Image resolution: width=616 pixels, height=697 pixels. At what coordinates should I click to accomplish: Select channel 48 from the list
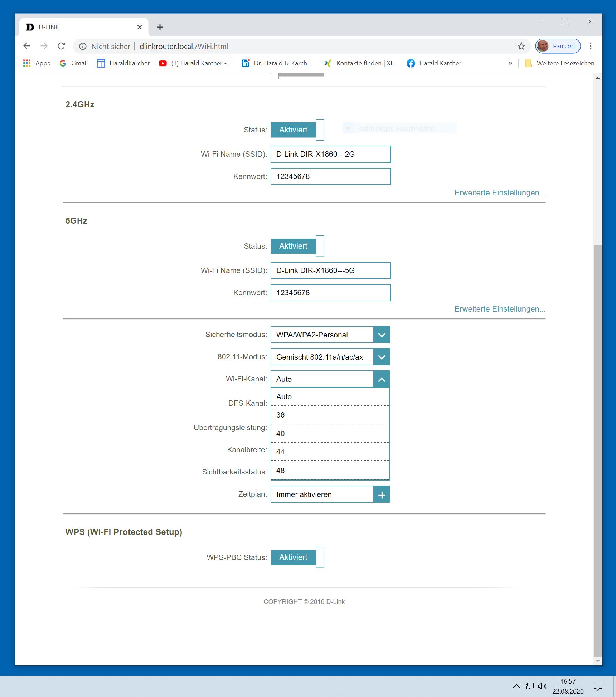(330, 471)
